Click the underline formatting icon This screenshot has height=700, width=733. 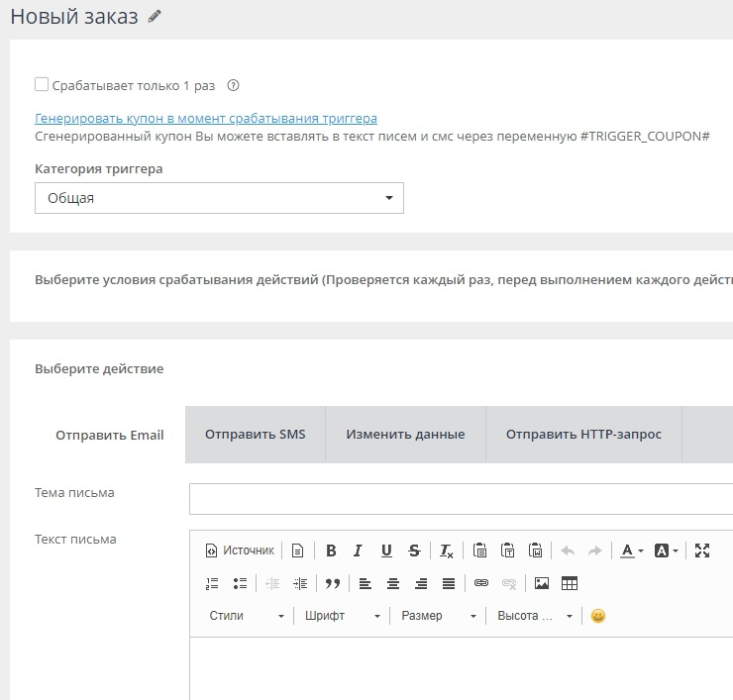click(x=386, y=551)
